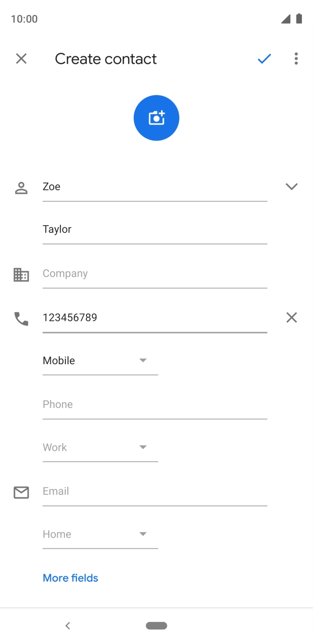Tap the More fields link
Image resolution: width=313 pixels, height=644 pixels.
[70, 578]
